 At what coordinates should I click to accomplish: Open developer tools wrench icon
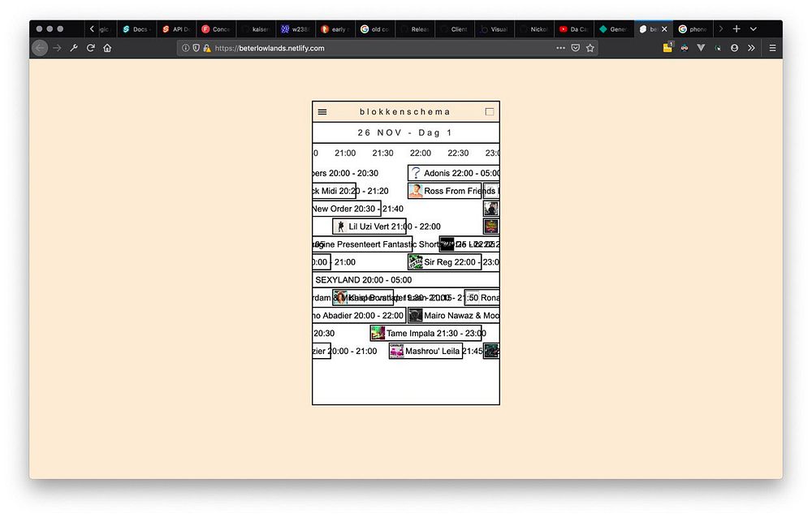coord(74,48)
